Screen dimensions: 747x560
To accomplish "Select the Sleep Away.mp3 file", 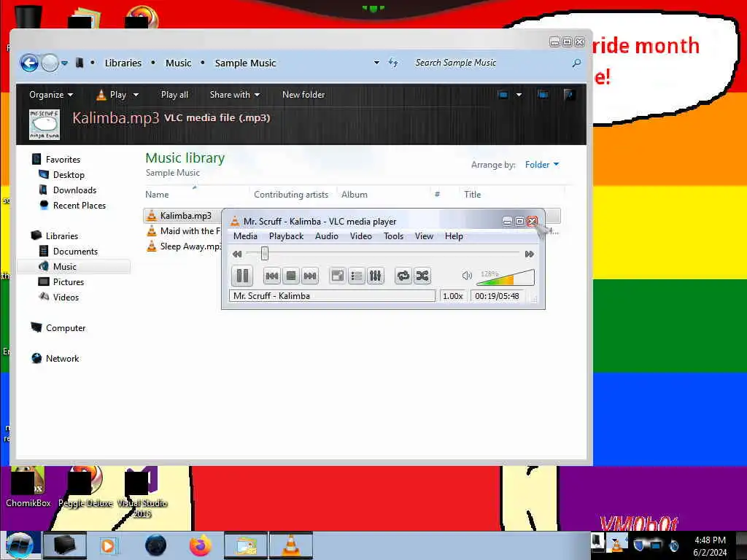I will click(x=184, y=246).
